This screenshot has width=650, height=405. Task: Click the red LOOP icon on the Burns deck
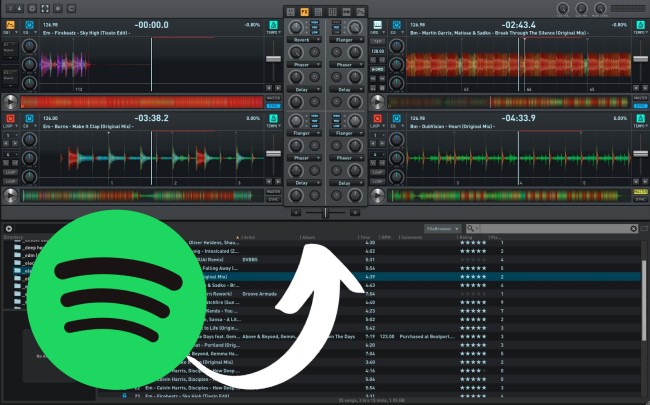click(x=10, y=119)
